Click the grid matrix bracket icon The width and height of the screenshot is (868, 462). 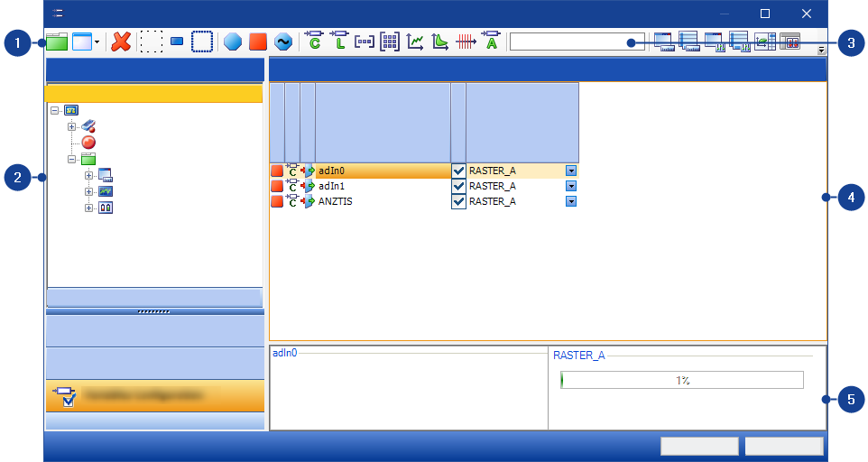(x=390, y=42)
